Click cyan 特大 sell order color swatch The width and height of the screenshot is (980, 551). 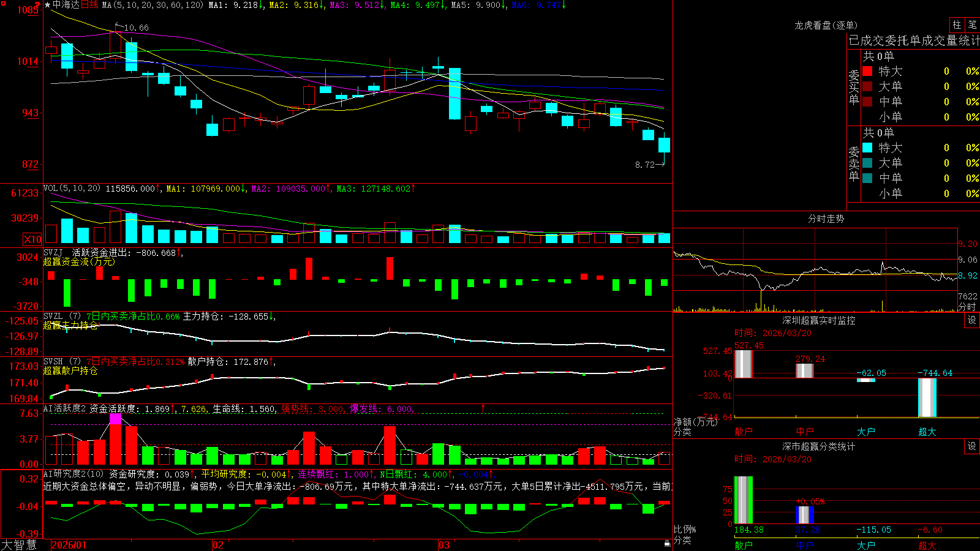(x=867, y=148)
